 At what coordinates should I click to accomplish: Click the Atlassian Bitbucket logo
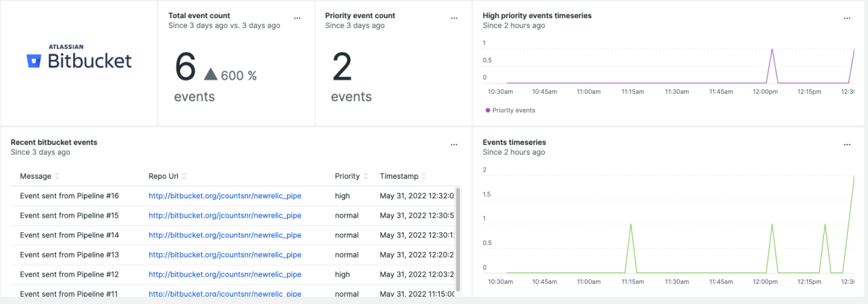[x=80, y=57]
